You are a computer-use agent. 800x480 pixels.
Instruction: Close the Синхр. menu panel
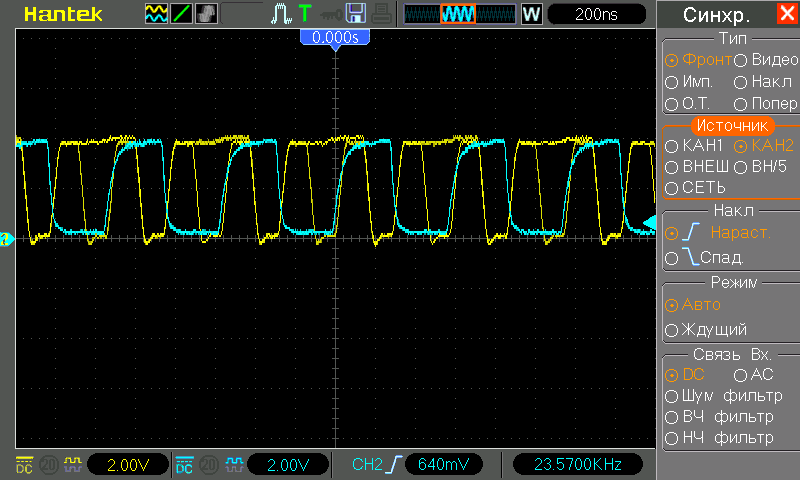tap(786, 15)
